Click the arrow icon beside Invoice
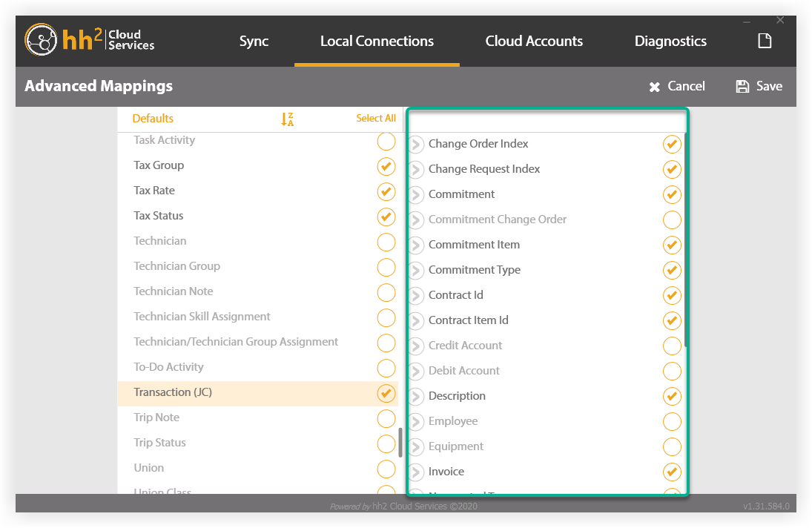This screenshot has height=528, width=812. click(x=416, y=472)
